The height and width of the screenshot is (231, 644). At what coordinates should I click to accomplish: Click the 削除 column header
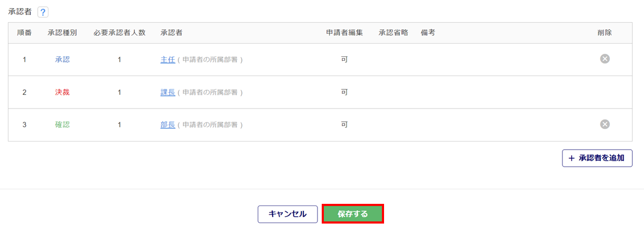click(605, 32)
